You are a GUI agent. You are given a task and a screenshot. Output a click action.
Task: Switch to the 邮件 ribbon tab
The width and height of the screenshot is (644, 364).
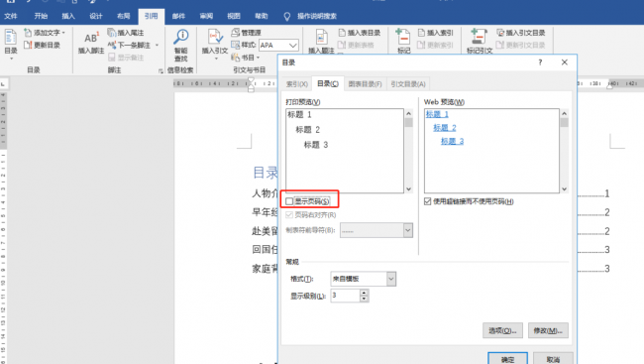tap(178, 16)
